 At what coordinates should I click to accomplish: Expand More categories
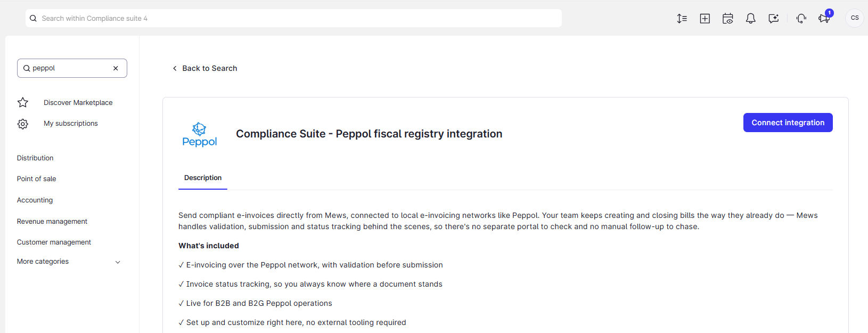tap(69, 262)
